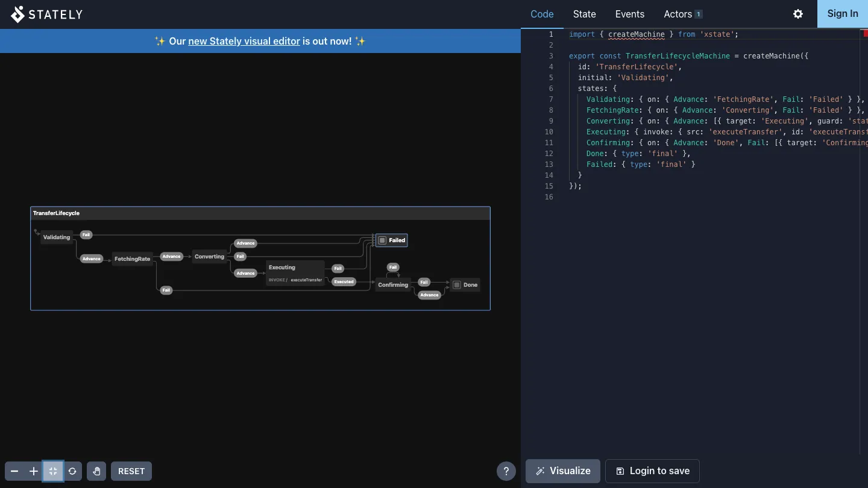Click the id: 'TransferLifecycle' code line

(630, 67)
